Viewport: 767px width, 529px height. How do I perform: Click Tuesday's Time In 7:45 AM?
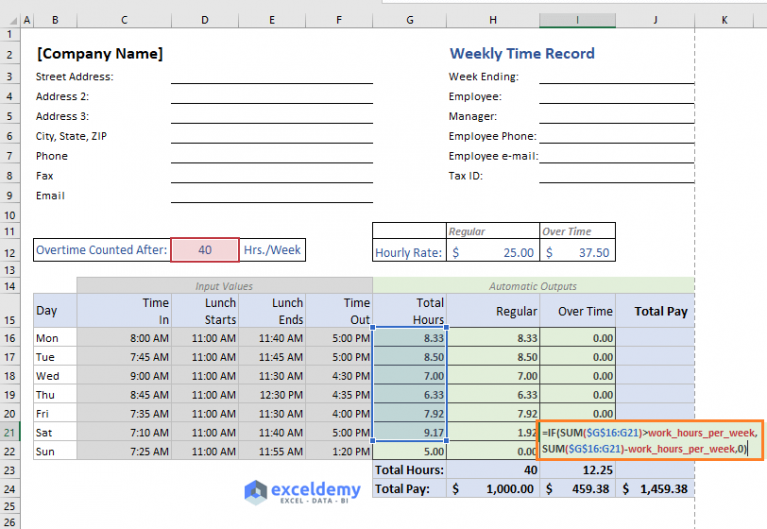(x=124, y=357)
